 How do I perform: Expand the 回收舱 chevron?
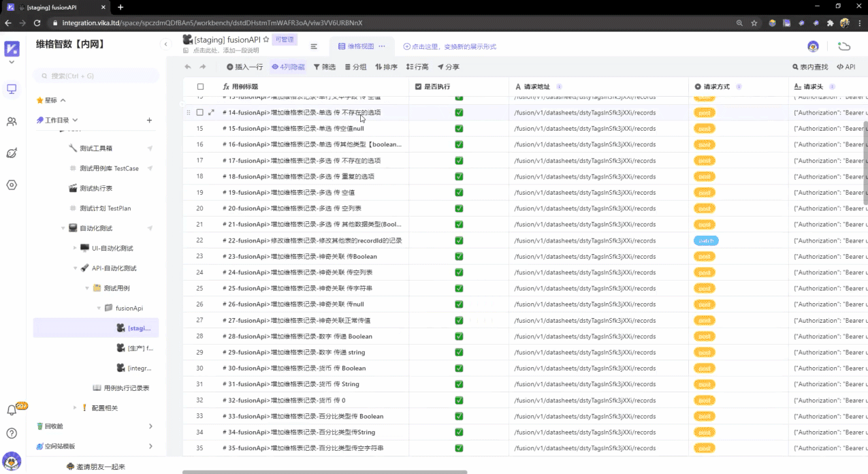click(x=150, y=426)
